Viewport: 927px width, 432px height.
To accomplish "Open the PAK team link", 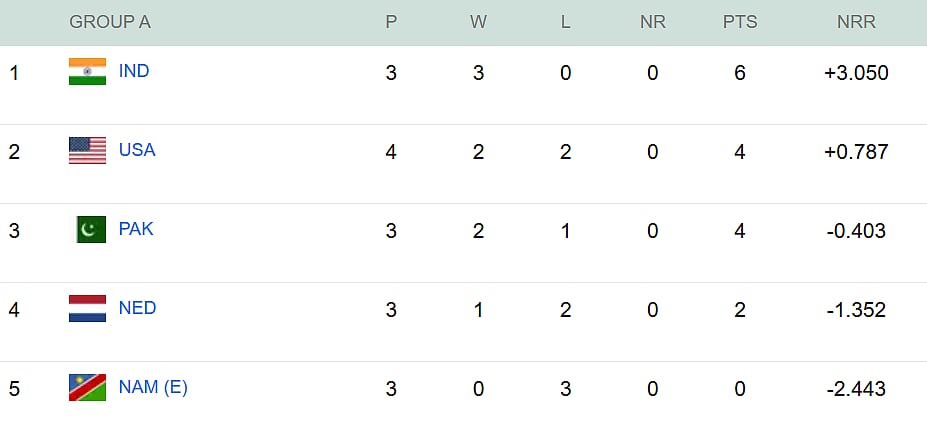I will coord(136,230).
